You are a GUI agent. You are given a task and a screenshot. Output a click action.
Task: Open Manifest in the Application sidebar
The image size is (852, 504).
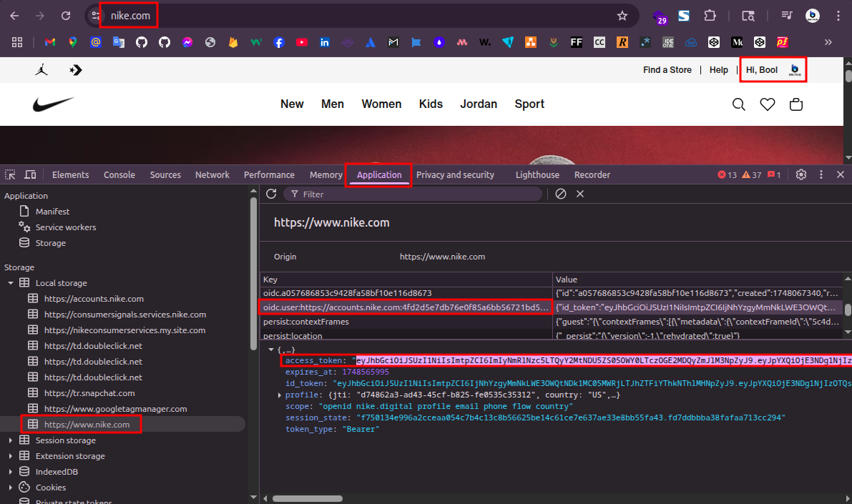click(x=52, y=212)
